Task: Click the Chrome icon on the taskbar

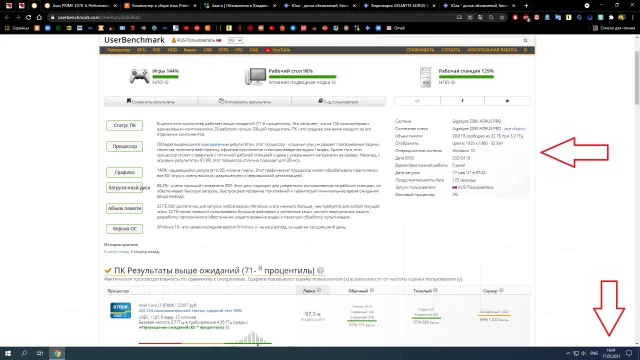Action: (57, 353)
